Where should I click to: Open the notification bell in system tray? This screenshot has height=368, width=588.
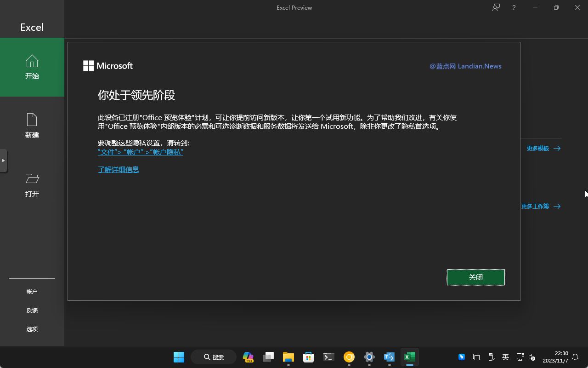point(575,357)
